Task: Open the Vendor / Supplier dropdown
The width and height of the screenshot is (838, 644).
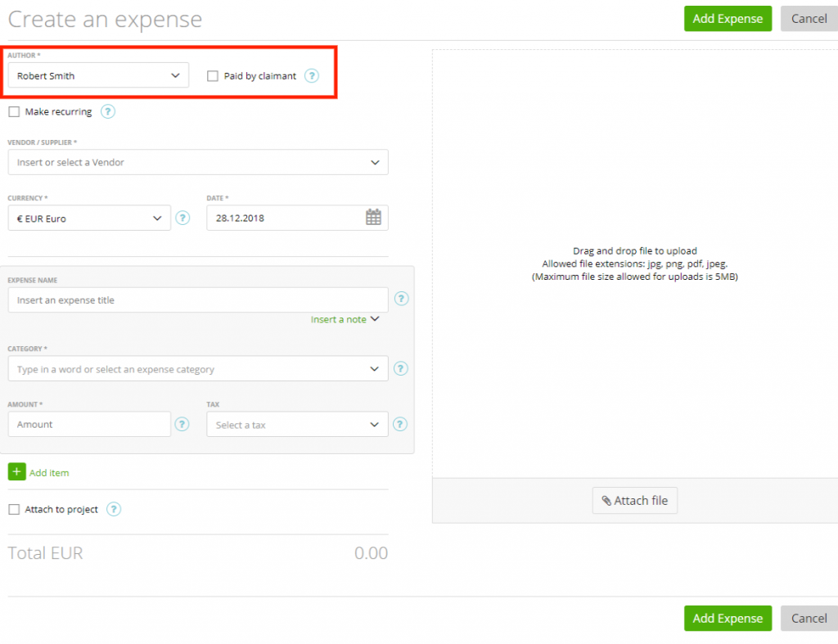Action: (376, 162)
